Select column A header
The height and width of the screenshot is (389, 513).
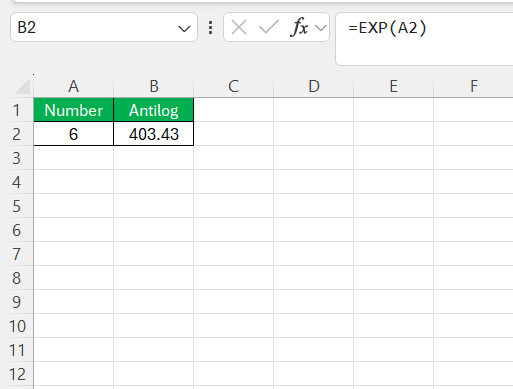(x=73, y=86)
